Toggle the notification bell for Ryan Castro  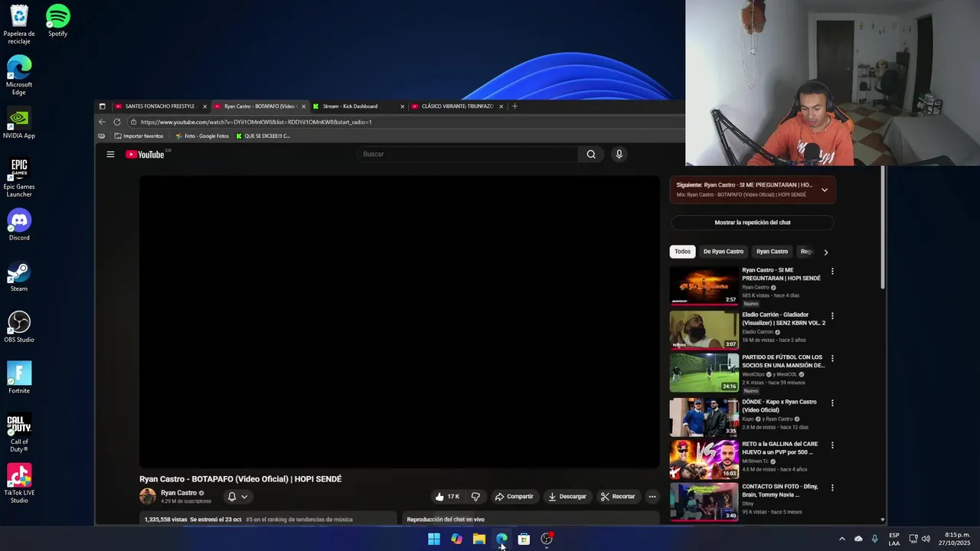point(232,497)
